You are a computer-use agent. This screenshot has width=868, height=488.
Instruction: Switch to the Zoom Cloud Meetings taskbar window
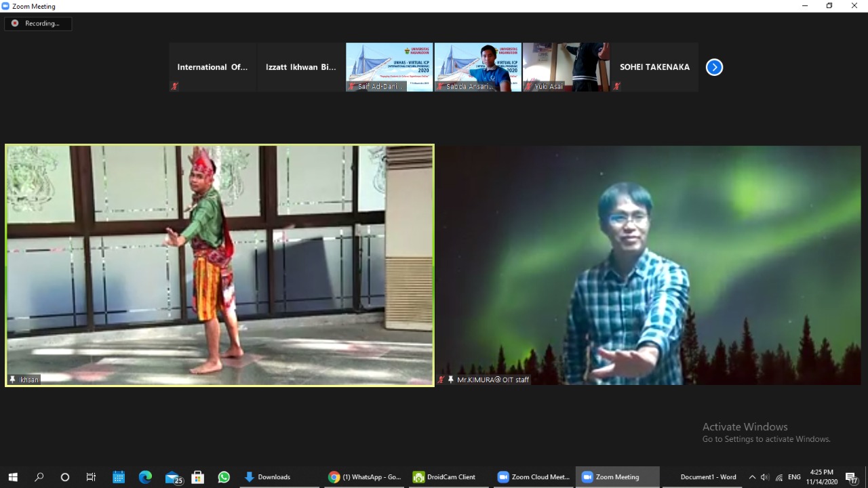coord(533,477)
